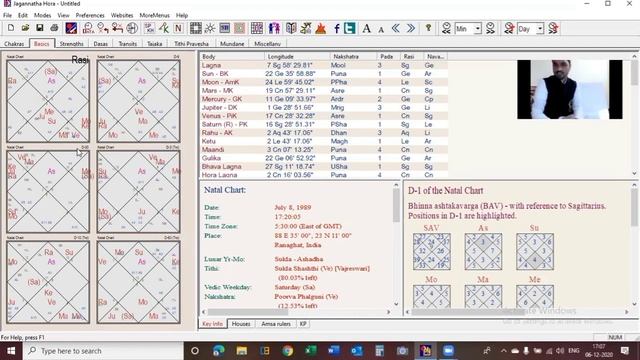The image size is (640, 360).
Task: Open the File menu
Action: click(7, 15)
